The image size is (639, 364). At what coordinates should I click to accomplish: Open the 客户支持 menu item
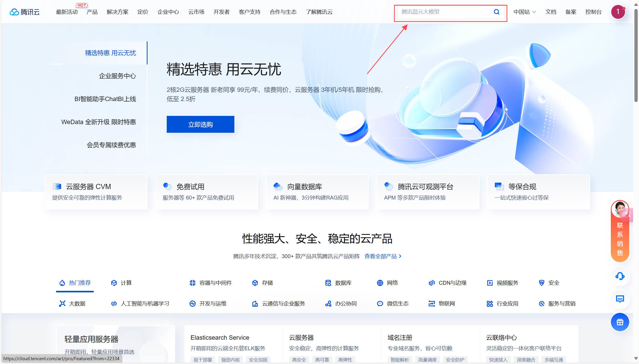click(x=249, y=12)
